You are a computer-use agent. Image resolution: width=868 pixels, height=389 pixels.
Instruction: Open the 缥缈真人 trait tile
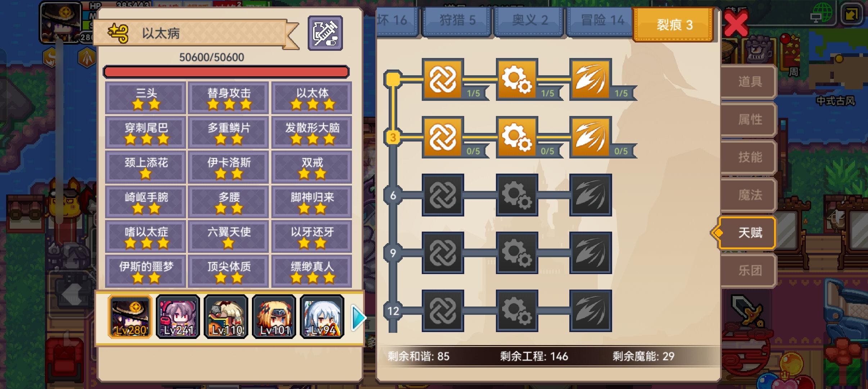tap(312, 271)
